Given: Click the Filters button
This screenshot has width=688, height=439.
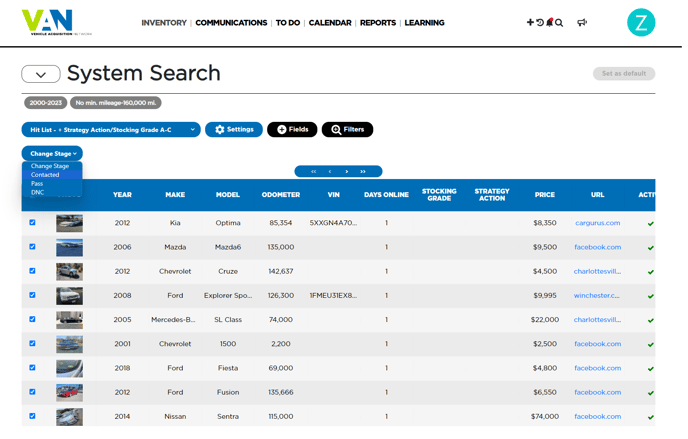Looking at the screenshot, I should tap(347, 130).
